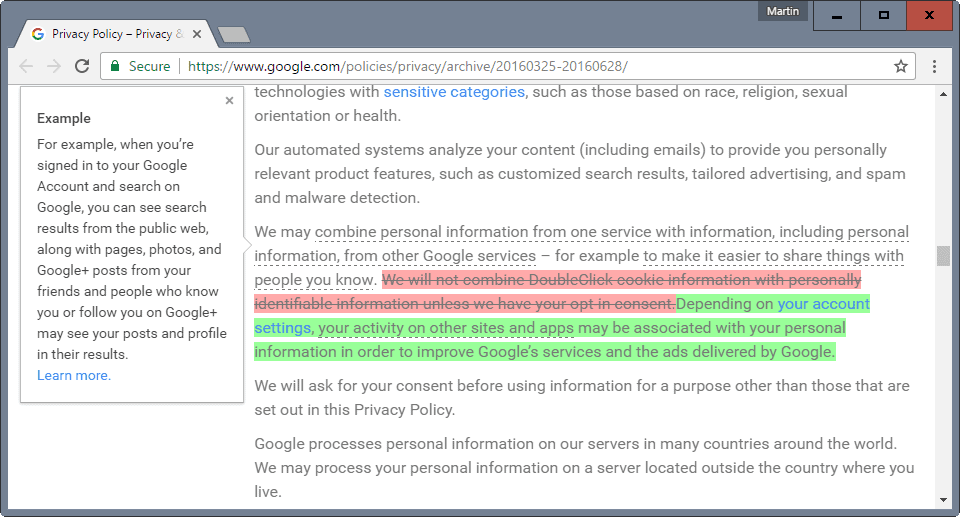
Task: Open the Learn more link
Action: 74,375
